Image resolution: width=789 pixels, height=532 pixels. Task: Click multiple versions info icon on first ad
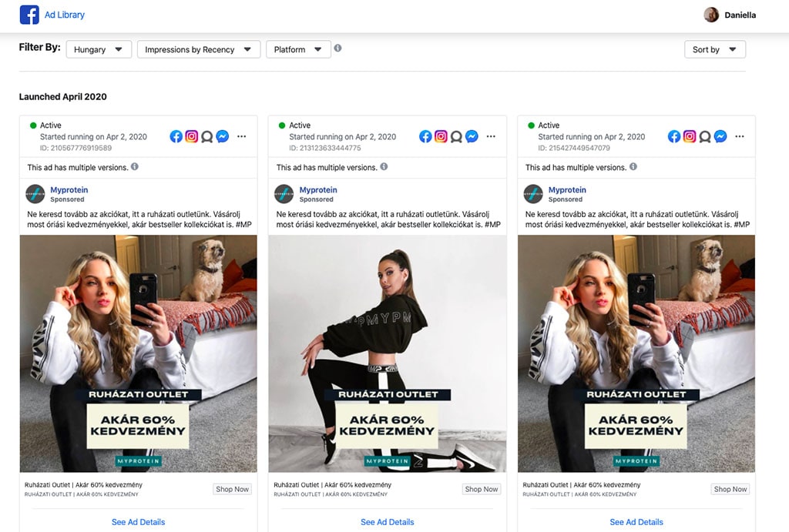tap(134, 166)
